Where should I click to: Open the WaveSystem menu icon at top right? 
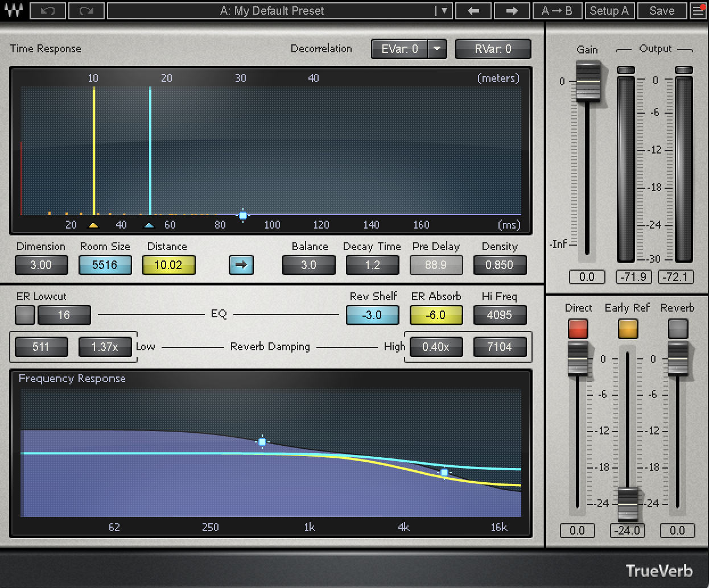[x=699, y=10]
